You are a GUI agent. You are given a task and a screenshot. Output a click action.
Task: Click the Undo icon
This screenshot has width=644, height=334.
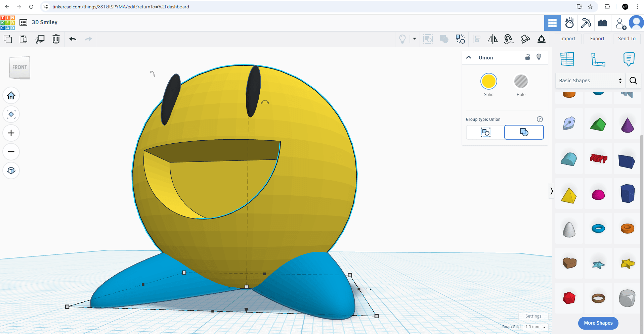[x=73, y=39]
